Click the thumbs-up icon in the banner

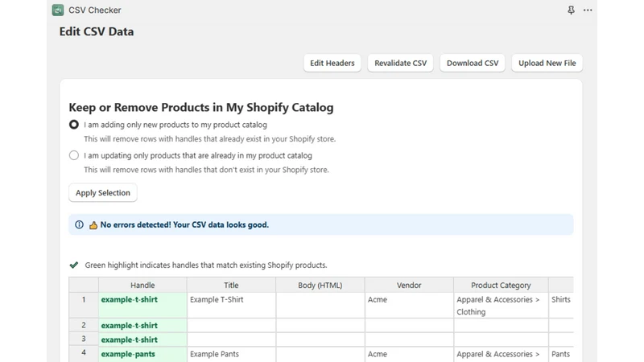[x=93, y=225]
